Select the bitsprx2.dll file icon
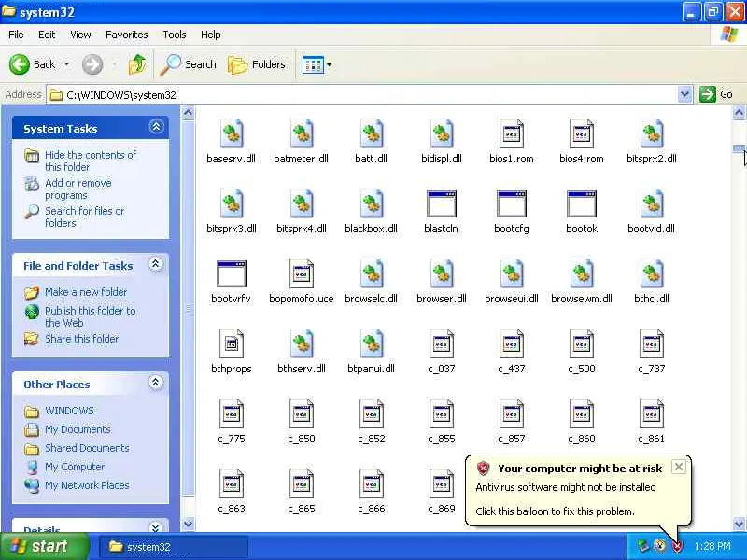The image size is (747, 560). pyautogui.click(x=652, y=133)
